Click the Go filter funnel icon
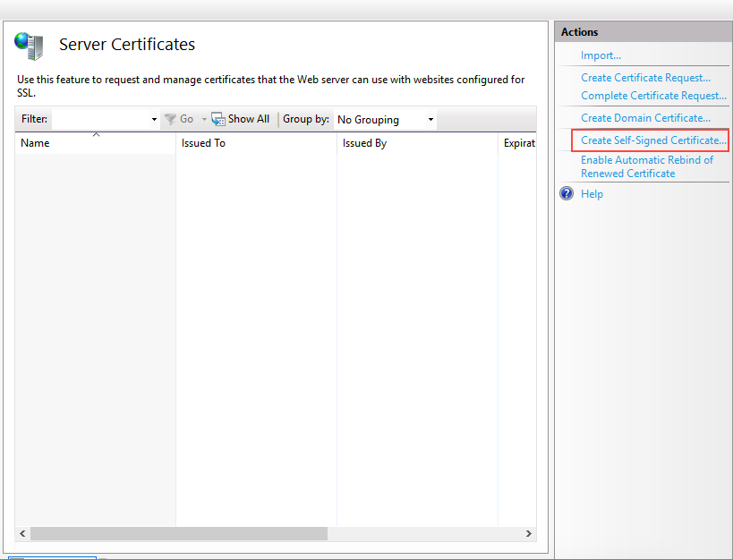Viewport: 733px width, 560px height. click(x=170, y=119)
